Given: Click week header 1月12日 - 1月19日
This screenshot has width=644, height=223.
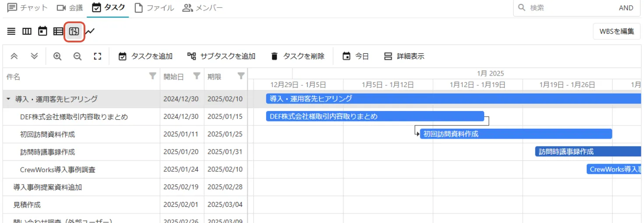Looking at the screenshot, I should click(x=478, y=84).
